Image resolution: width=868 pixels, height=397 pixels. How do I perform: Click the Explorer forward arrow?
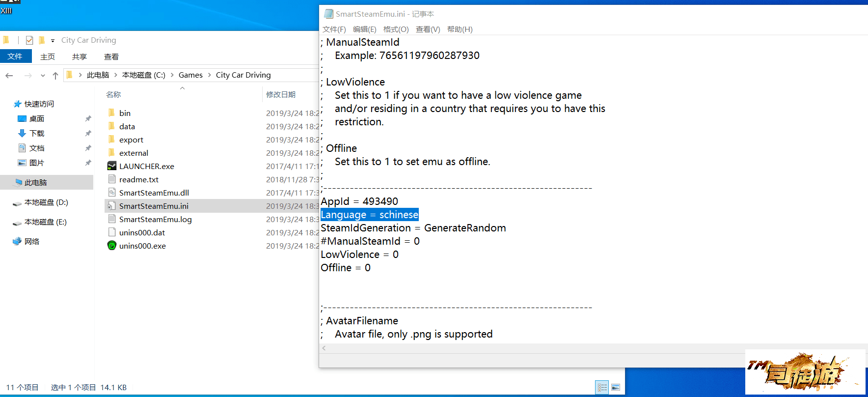click(28, 75)
